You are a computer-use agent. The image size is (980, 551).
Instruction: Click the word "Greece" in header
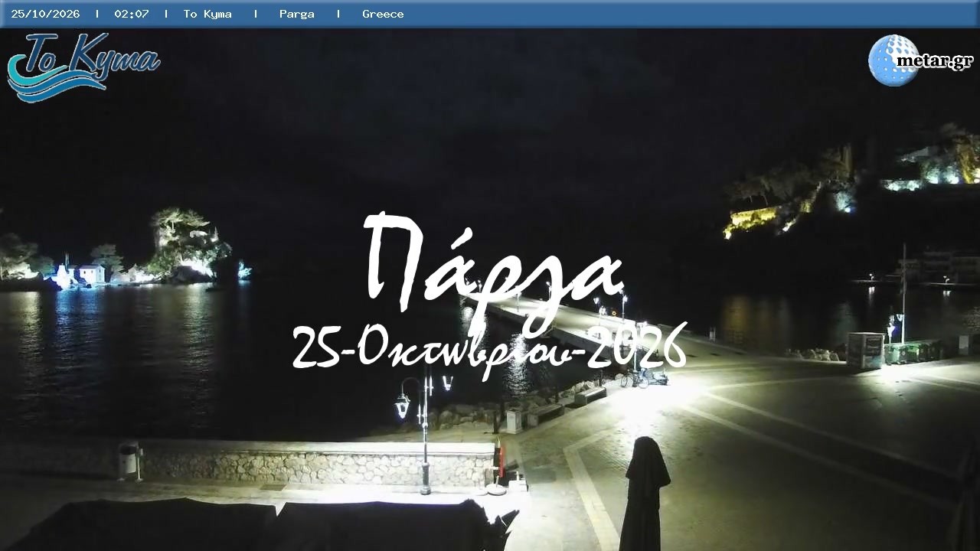pyautogui.click(x=383, y=14)
